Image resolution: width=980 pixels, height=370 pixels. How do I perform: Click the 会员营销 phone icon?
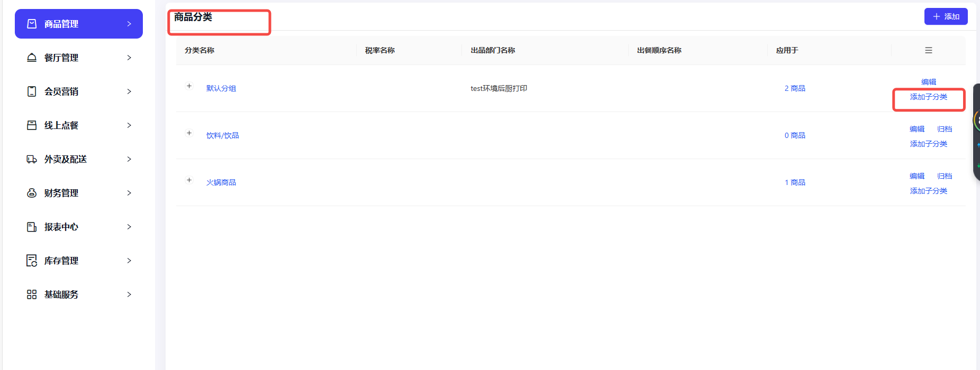pos(32,91)
